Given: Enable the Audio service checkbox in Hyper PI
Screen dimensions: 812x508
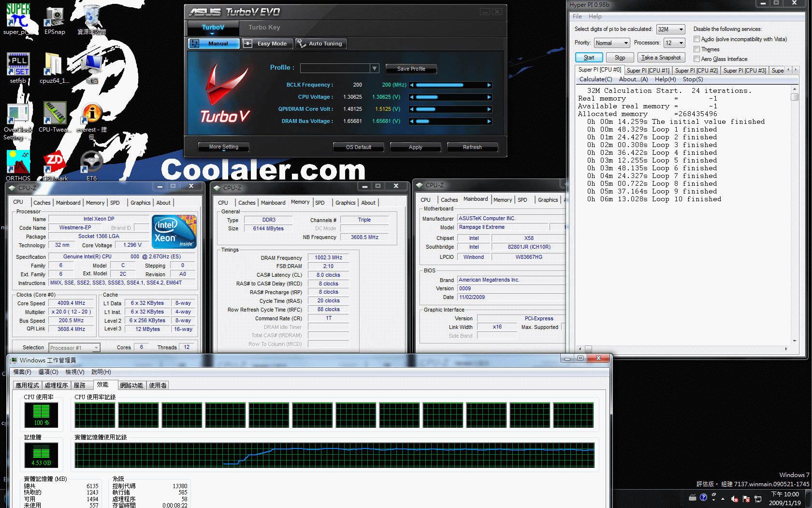Looking at the screenshot, I should coord(696,39).
